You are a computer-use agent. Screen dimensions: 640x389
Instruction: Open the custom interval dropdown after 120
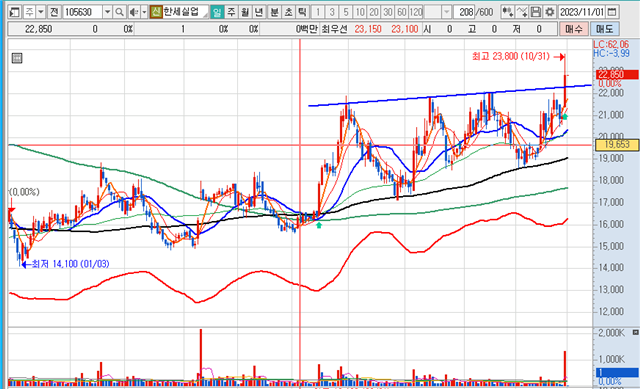[447, 12]
